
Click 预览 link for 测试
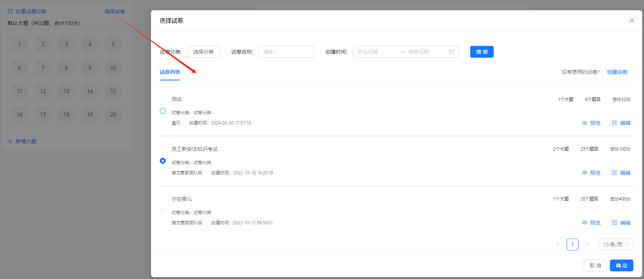(595, 123)
